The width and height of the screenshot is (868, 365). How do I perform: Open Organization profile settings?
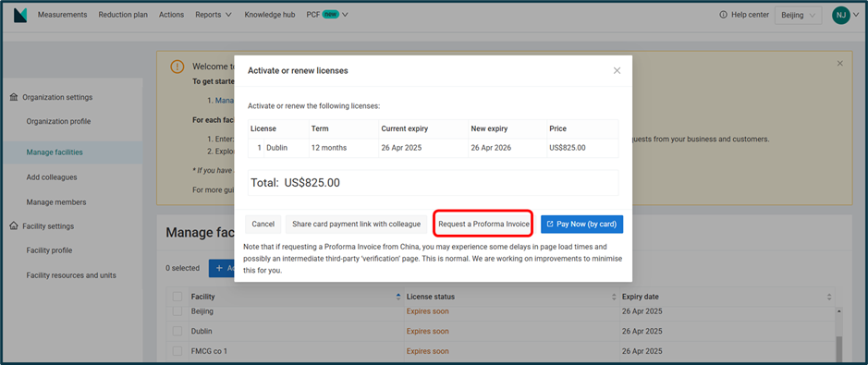[x=58, y=122]
